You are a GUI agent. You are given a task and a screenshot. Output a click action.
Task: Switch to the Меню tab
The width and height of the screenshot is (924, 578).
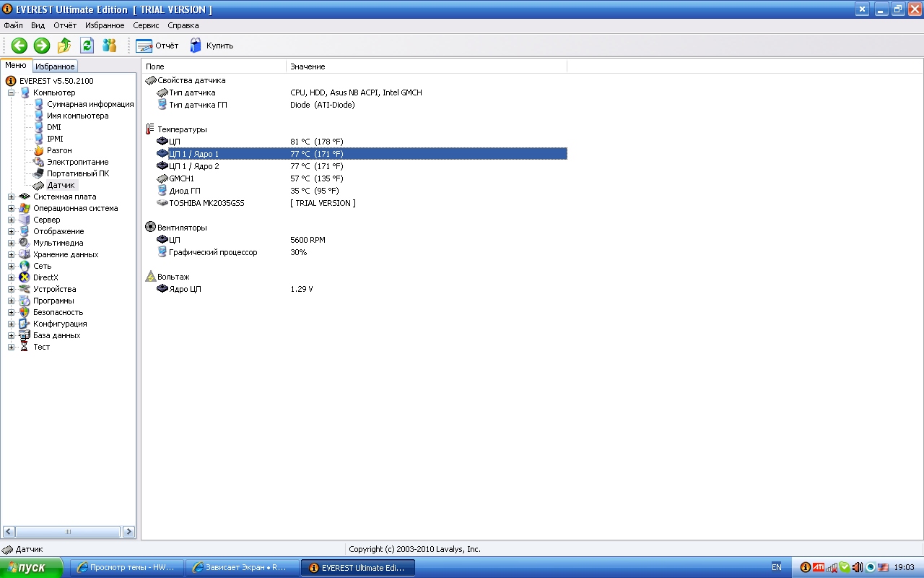pyautogui.click(x=16, y=65)
